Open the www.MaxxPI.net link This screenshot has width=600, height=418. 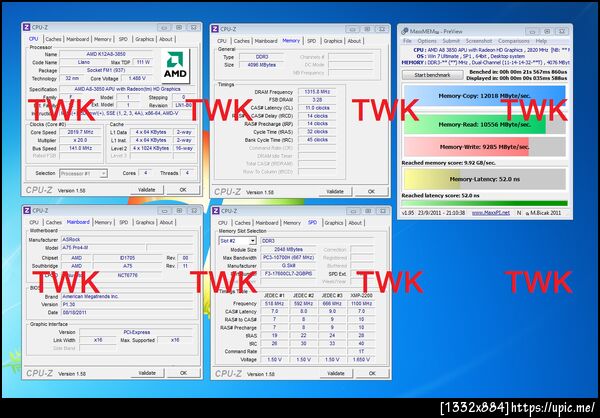(x=491, y=213)
